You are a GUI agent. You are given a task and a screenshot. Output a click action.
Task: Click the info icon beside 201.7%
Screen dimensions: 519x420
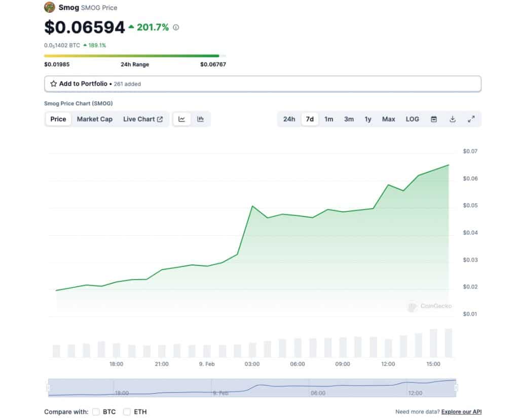coord(176,27)
